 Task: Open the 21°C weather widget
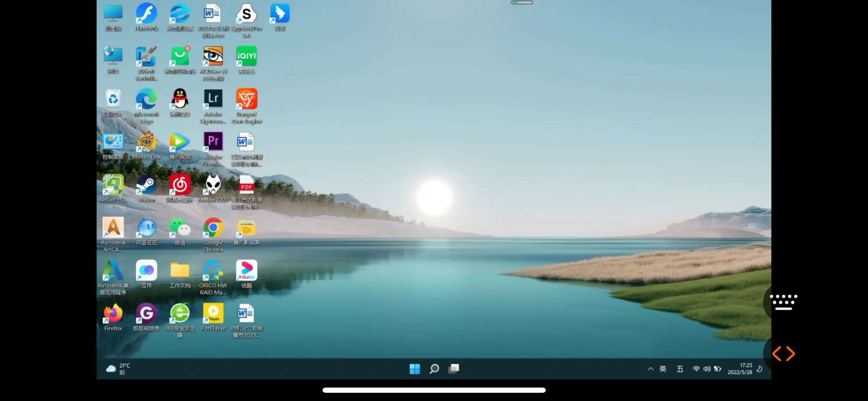click(118, 369)
